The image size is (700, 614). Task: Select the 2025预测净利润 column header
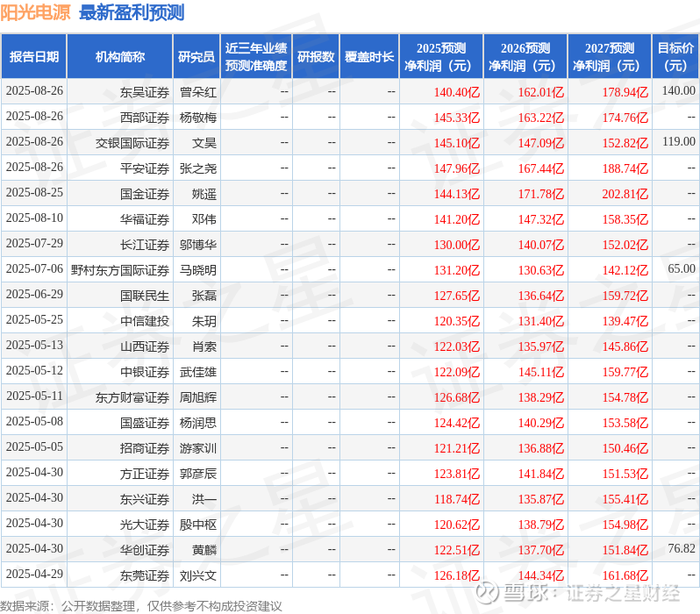point(441,57)
